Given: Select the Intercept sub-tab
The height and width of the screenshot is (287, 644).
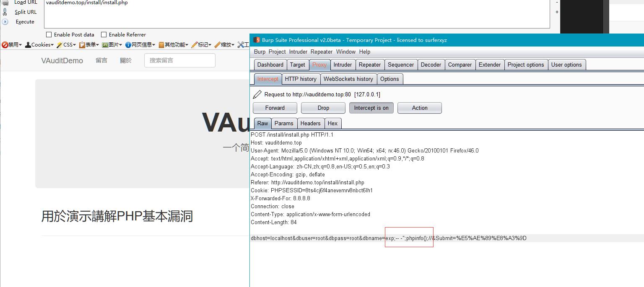Looking at the screenshot, I should tap(267, 79).
